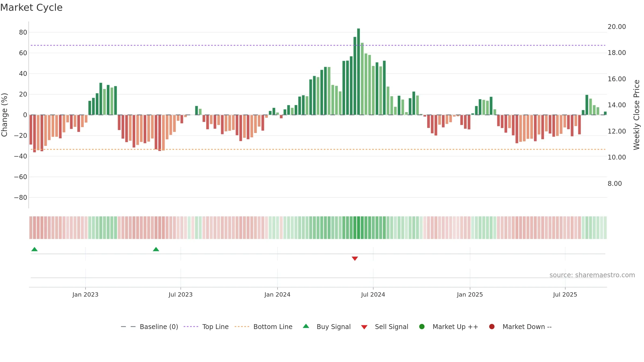Toggle the Sell Signal legend label

coord(391,327)
